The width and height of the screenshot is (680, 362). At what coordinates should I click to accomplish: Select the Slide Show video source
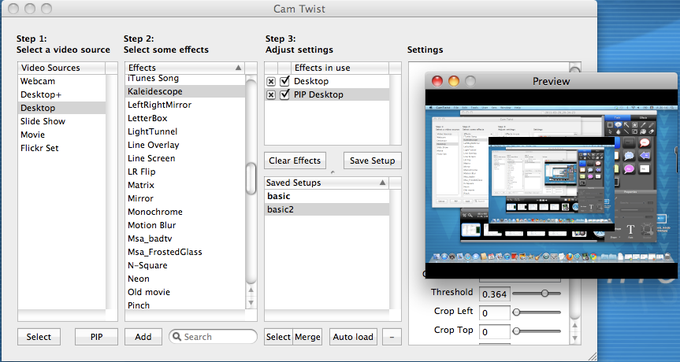(62, 121)
